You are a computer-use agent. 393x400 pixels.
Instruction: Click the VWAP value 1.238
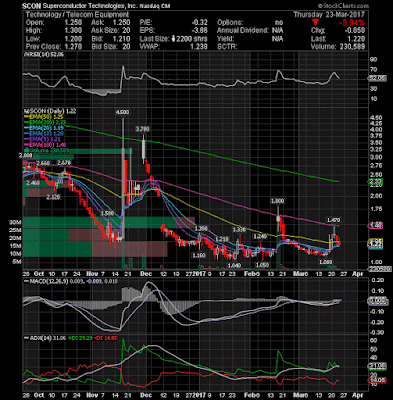[199, 47]
